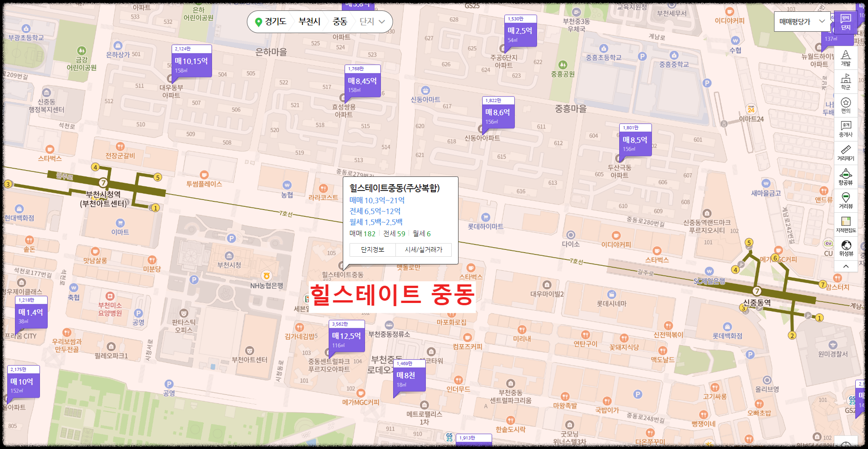The width and height of the screenshot is (868, 449).
Task: Switch to 항공뷰 aerial view
Action: pos(846,177)
